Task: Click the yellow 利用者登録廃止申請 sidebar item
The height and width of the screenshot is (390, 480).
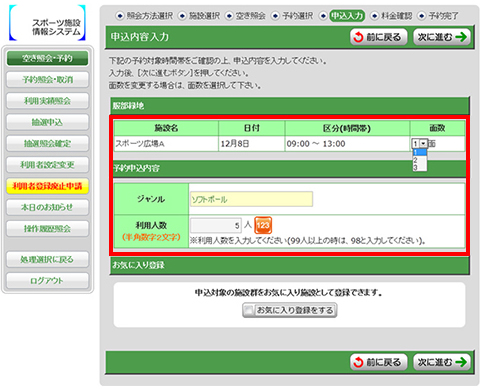Action: click(x=47, y=186)
